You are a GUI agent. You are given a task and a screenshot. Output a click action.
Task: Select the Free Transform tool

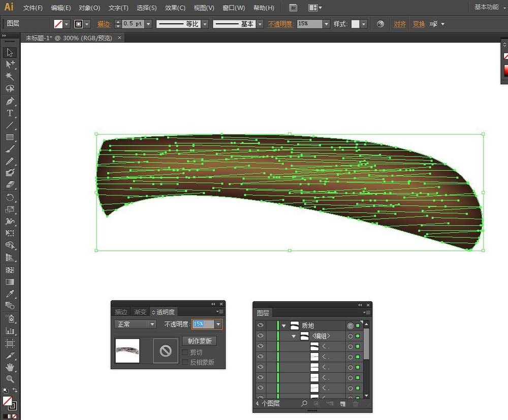10,233
